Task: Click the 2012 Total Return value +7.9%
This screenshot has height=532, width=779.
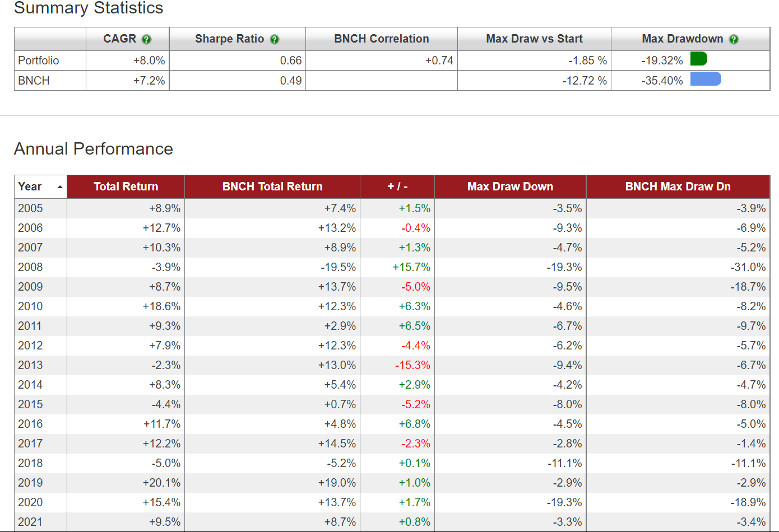Action: [x=165, y=346]
